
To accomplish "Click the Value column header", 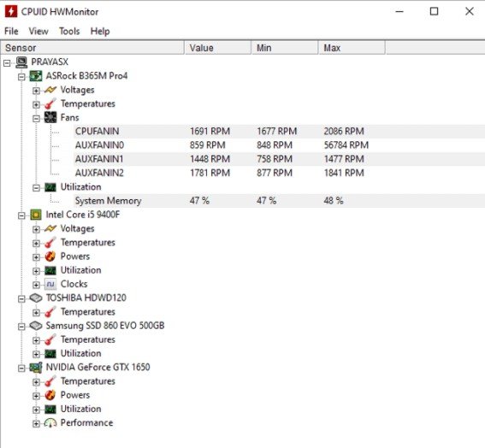I will coord(218,48).
